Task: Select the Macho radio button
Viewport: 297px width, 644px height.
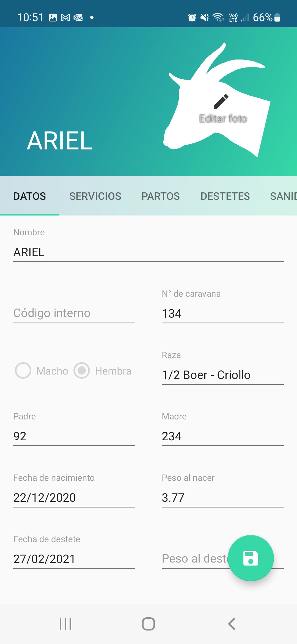Action: (x=23, y=370)
